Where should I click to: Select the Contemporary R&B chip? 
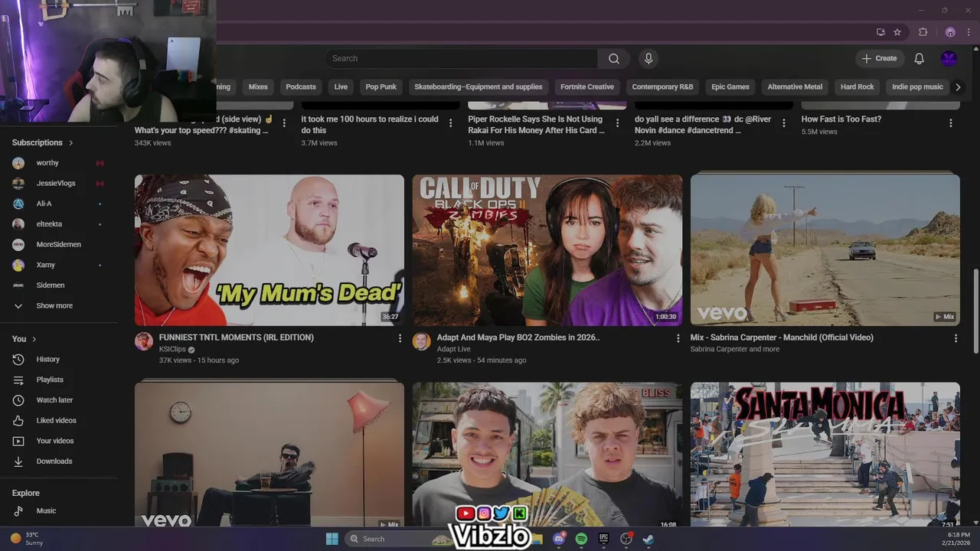tap(662, 86)
